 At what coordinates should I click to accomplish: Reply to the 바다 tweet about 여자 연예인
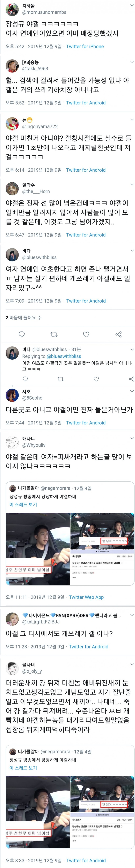pos(22,334)
